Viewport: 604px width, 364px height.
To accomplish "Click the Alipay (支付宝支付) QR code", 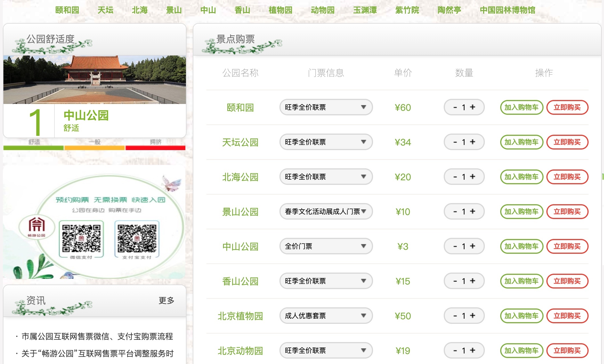I will point(137,238).
